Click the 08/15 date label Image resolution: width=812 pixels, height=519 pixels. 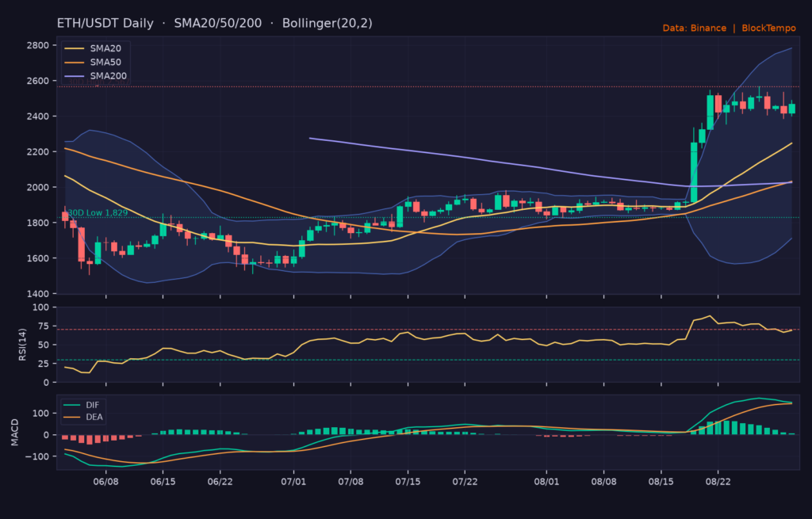click(661, 482)
